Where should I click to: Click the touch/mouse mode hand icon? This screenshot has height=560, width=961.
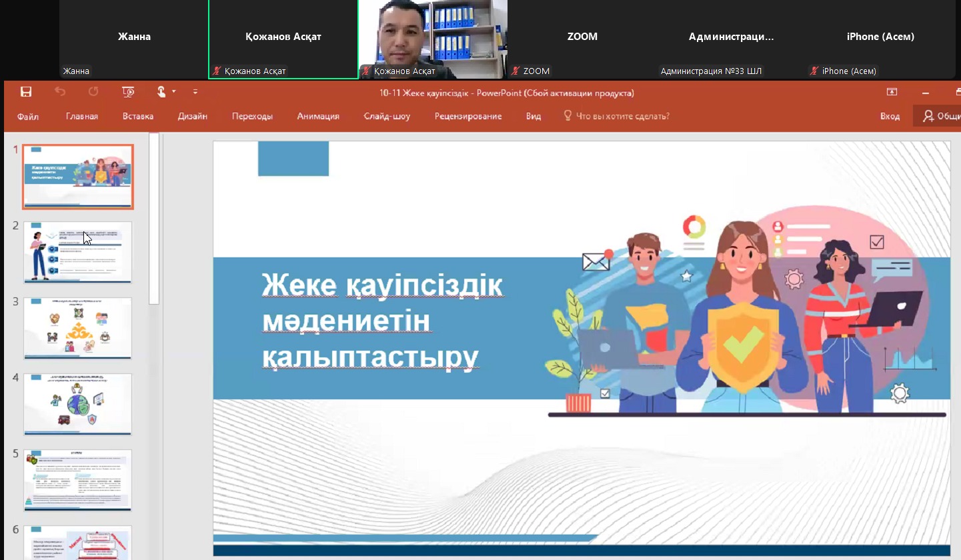(161, 92)
